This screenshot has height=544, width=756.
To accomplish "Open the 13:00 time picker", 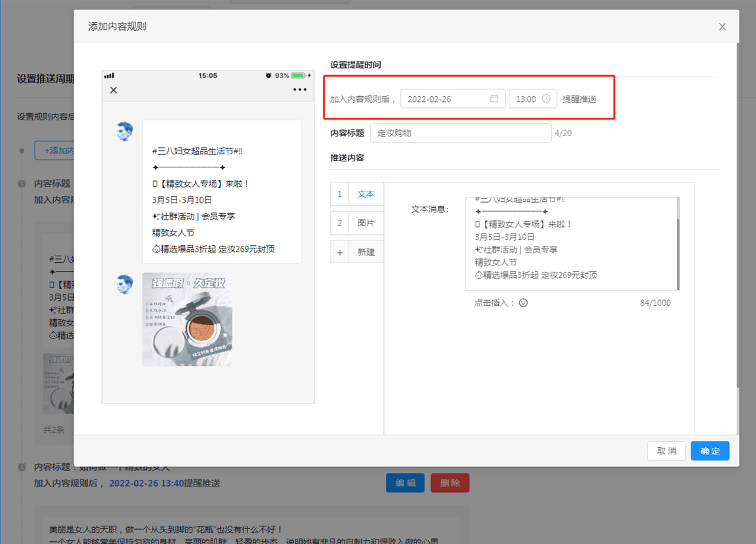I will pos(533,99).
